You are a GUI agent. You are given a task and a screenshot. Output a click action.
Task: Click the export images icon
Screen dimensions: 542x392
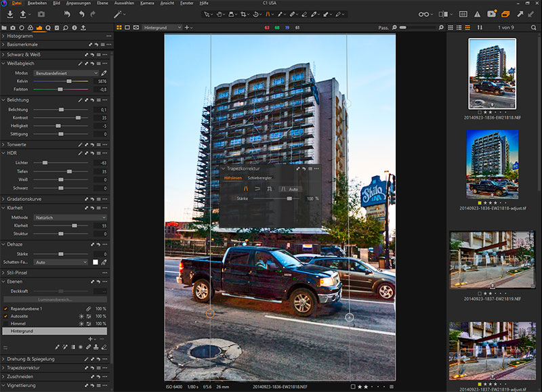point(23,14)
